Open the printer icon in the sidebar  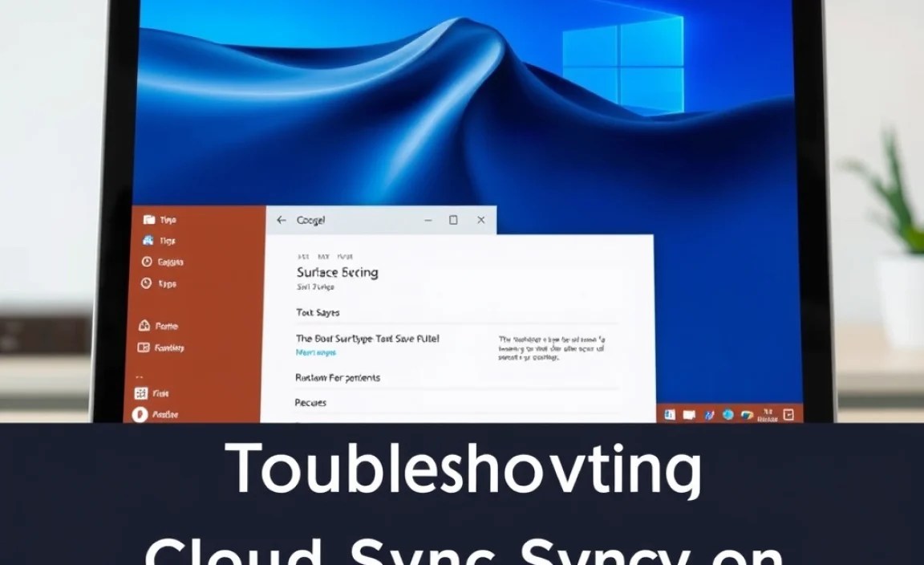click(x=149, y=241)
